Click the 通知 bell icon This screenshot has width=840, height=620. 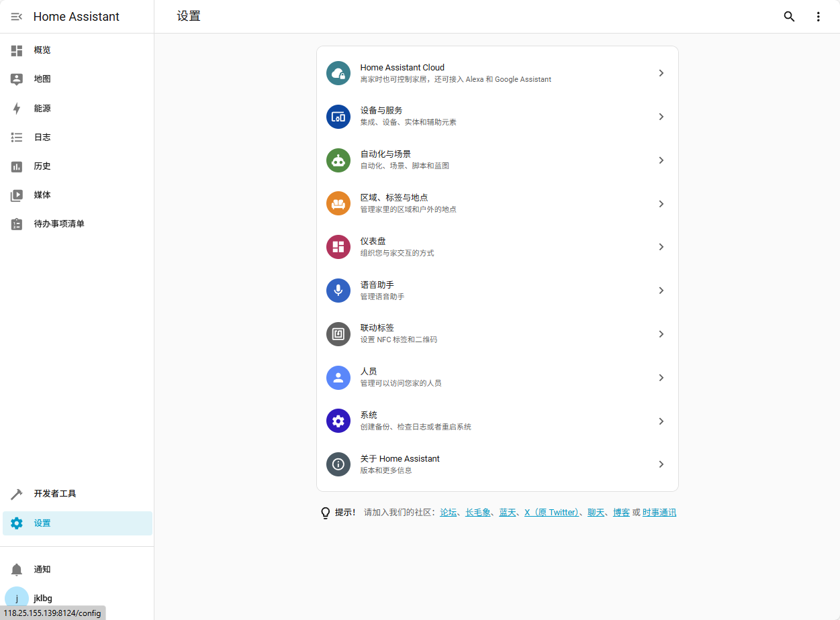click(x=17, y=570)
